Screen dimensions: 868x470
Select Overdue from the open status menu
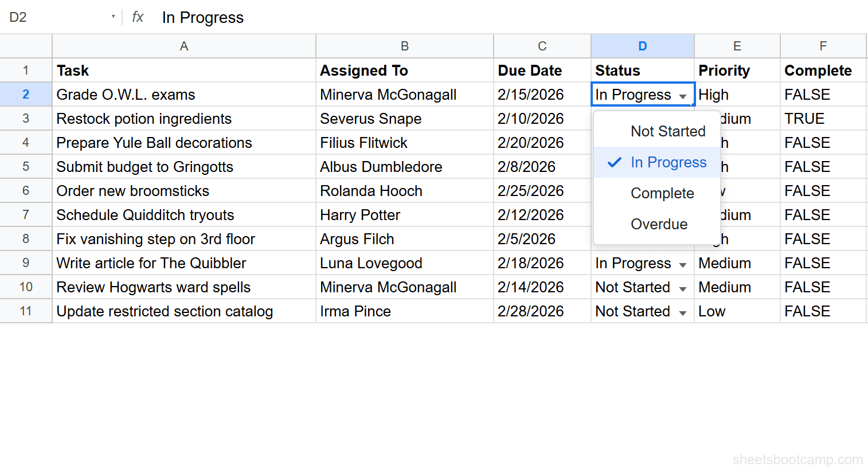tap(659, 224)
